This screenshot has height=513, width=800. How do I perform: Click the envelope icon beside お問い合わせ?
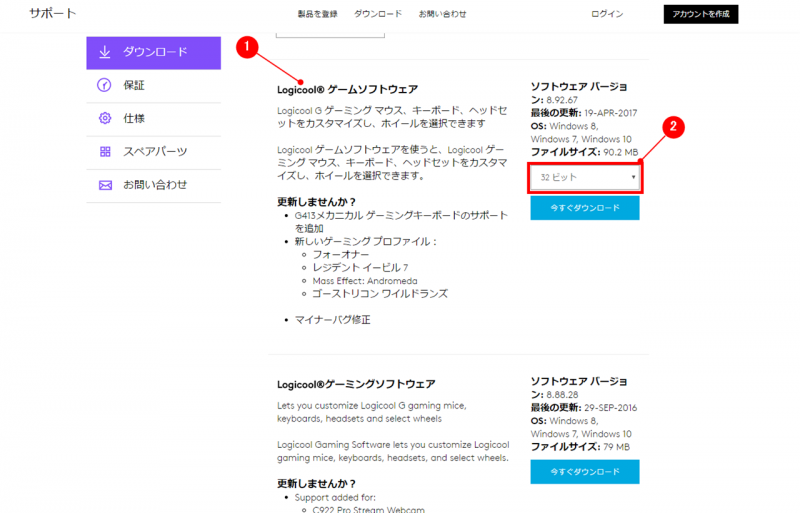click(x=105, y=185)
